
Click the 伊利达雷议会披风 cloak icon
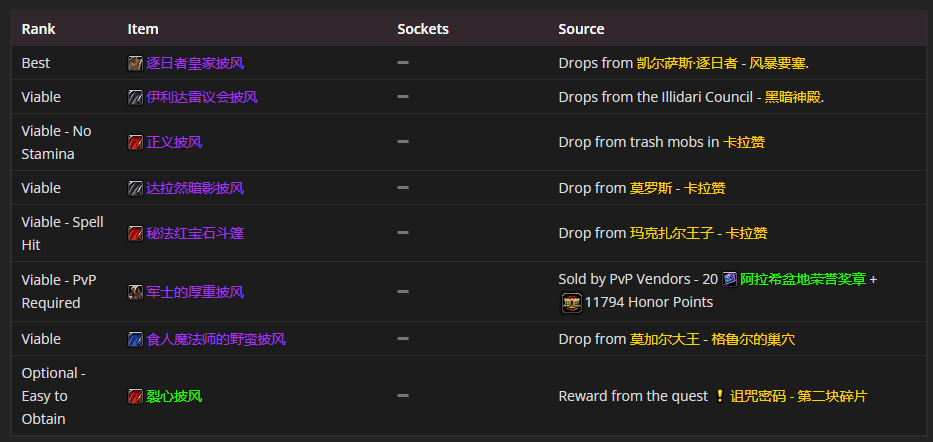(135, 97)
